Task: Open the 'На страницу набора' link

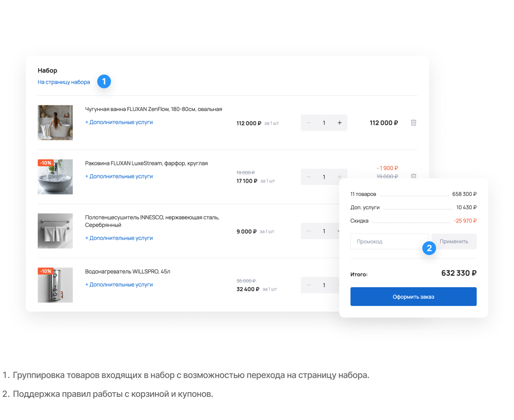Action: point(64,82)
